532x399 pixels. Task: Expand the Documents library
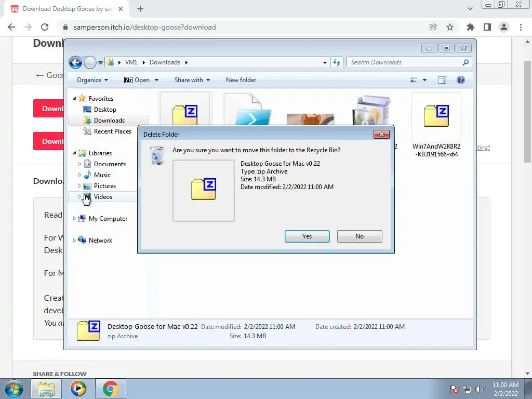[79, 164]
